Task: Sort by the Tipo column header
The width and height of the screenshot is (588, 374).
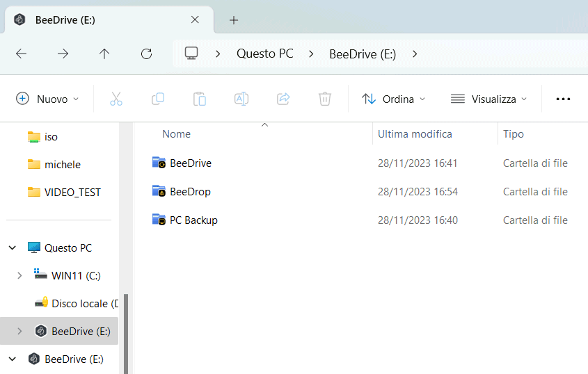Action: point(513,133)
